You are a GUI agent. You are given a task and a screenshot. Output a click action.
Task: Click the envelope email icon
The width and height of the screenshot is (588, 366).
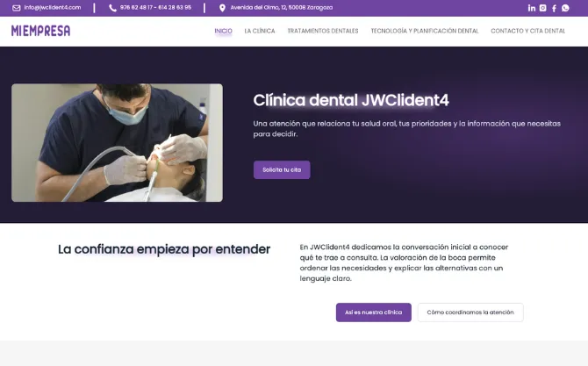coord(17,8)
